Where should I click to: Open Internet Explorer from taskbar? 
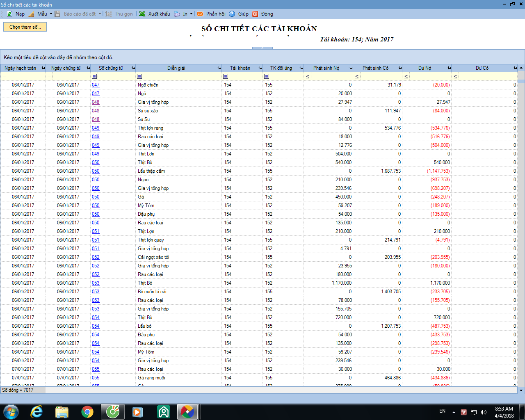coord(37,412)
